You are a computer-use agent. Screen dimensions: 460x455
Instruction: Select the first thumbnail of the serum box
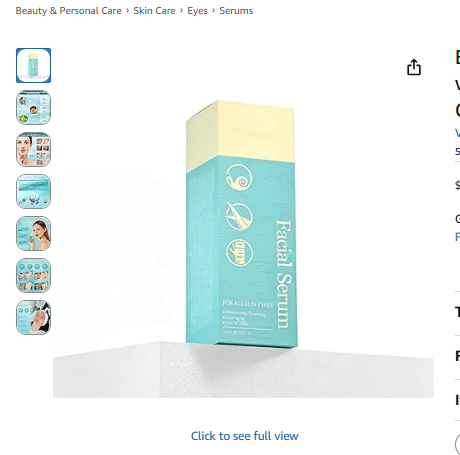[x=33, y=65]
